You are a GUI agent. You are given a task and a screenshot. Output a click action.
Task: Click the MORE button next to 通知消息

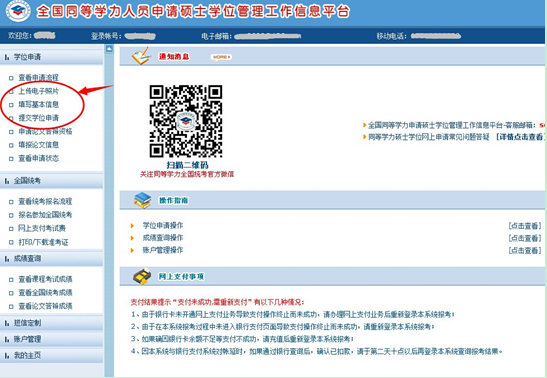pos(221,57)
